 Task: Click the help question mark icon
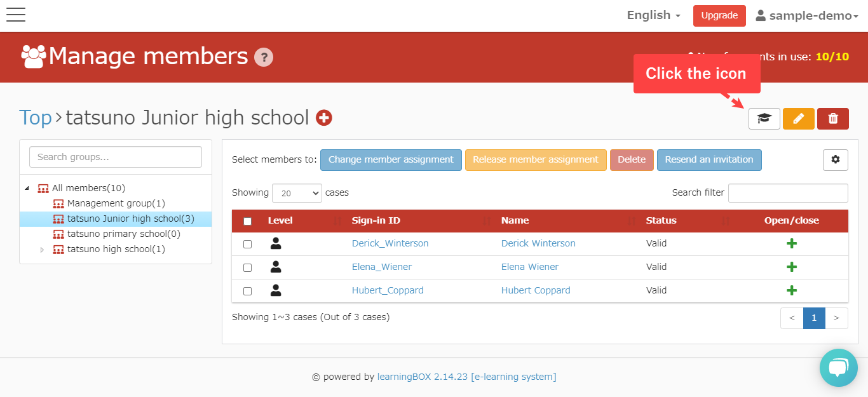pos(263,57)
